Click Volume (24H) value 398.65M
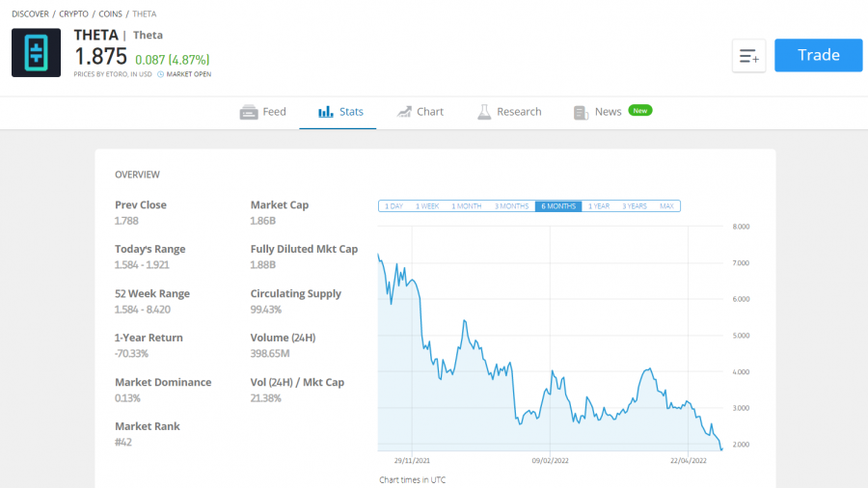Viewport: 868px width, 488px height. pos(270,354)
